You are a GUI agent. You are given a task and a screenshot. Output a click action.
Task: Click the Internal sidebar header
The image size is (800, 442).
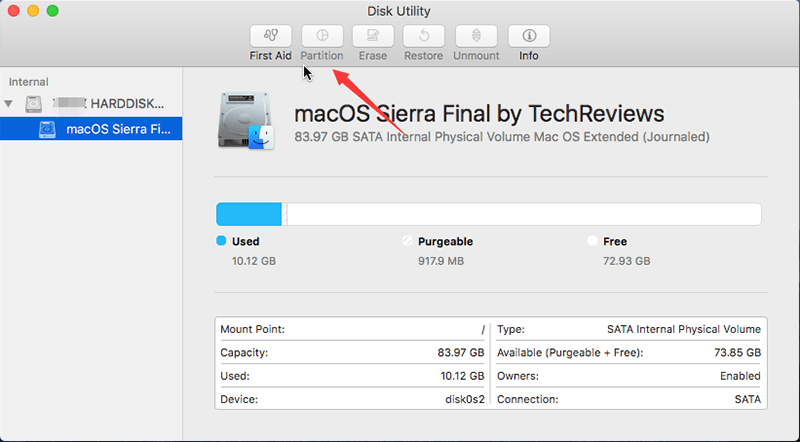tap(29, 82)
